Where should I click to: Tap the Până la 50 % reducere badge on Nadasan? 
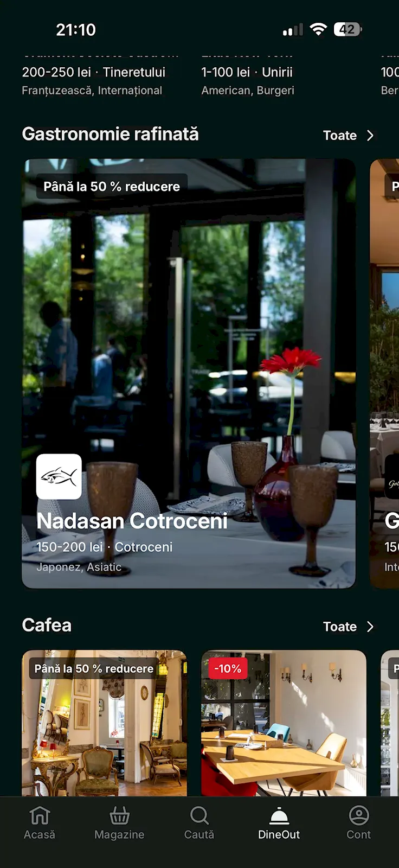click(x=112, y=187)
